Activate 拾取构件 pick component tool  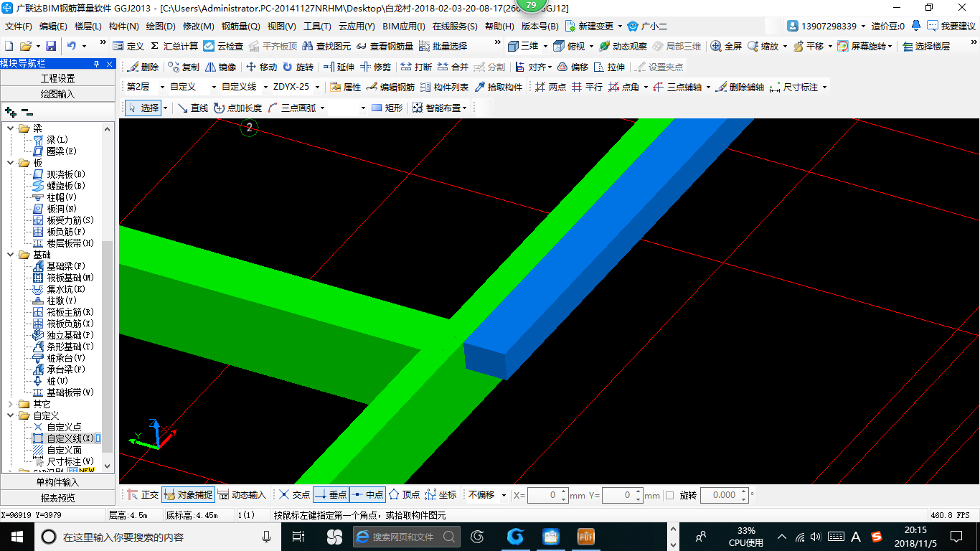tap(498, 87)
